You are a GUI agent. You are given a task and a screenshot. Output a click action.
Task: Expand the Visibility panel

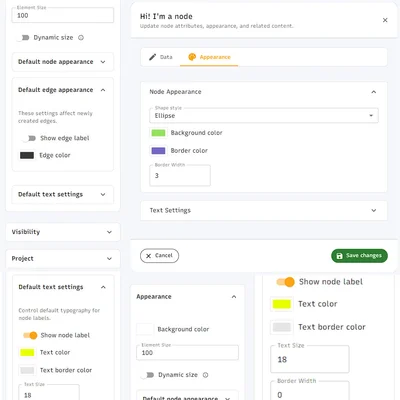tap(63, 232)
